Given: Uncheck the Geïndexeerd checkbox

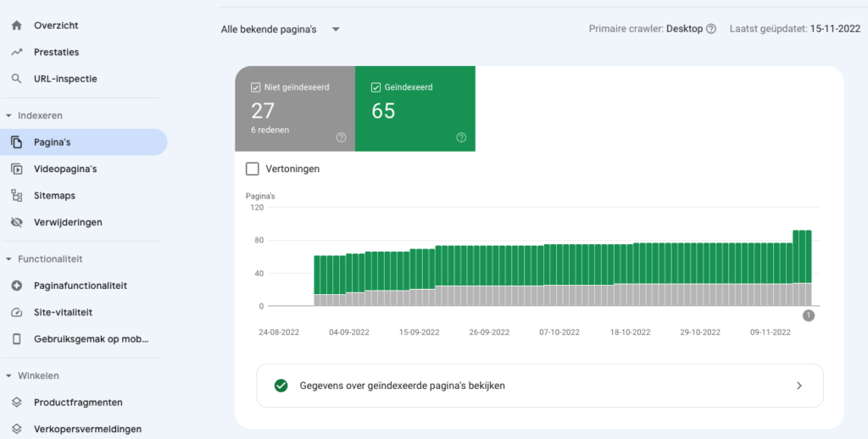Looking at the screenshot, I should (376, 86).
